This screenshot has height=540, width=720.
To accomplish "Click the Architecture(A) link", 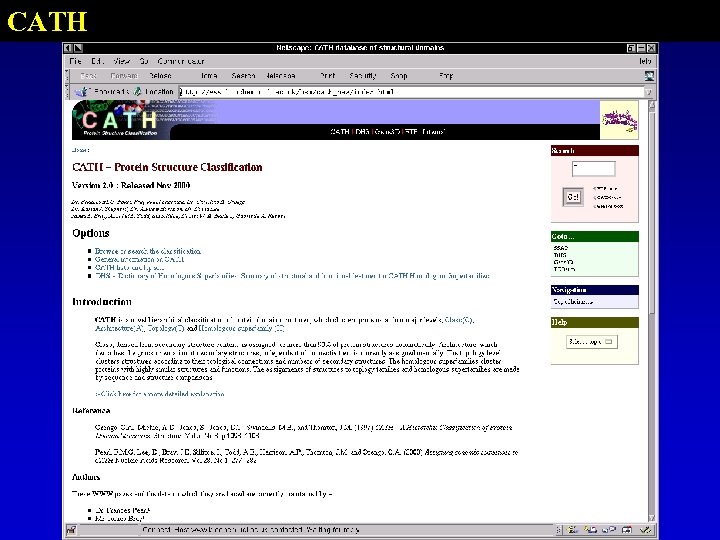I will pyautogui.click(x=120, y=328).
